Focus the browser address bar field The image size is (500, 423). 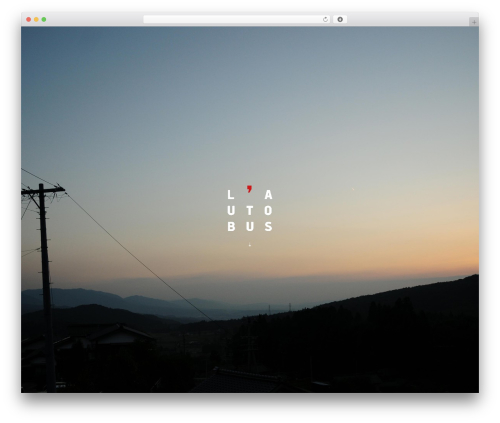click(237, 20)
